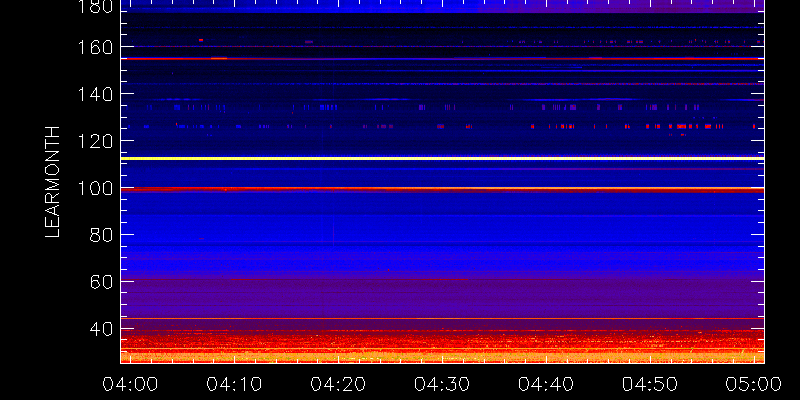This screenshot has height=400, width=800.
Task: Click the 05:00 time axis label
Action: click(754, 384)
